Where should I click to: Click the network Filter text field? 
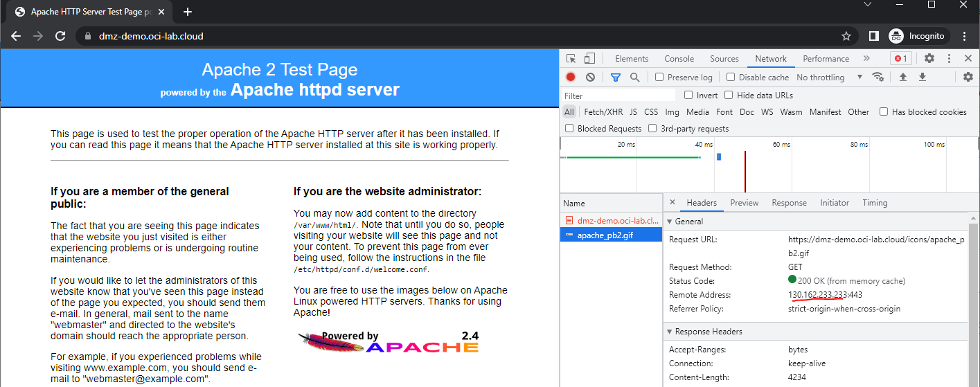pyautogui.click(x=618, y=96)
